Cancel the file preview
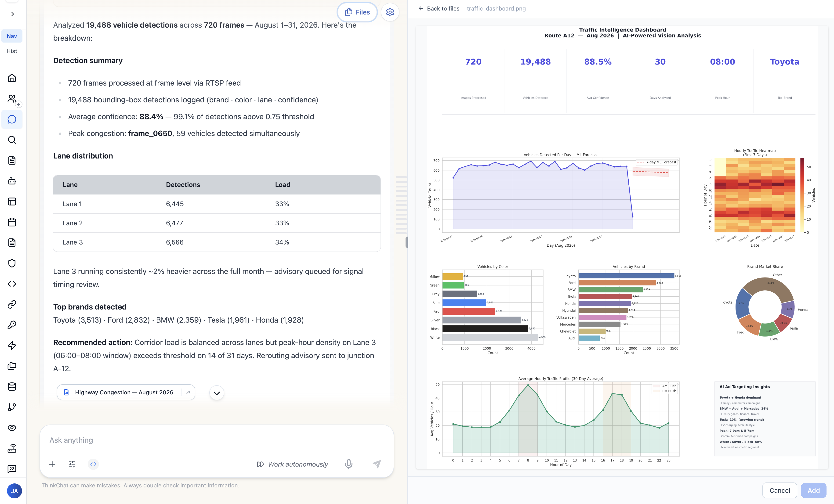Viewport: 834px width, 504px height. pos(780,490)
